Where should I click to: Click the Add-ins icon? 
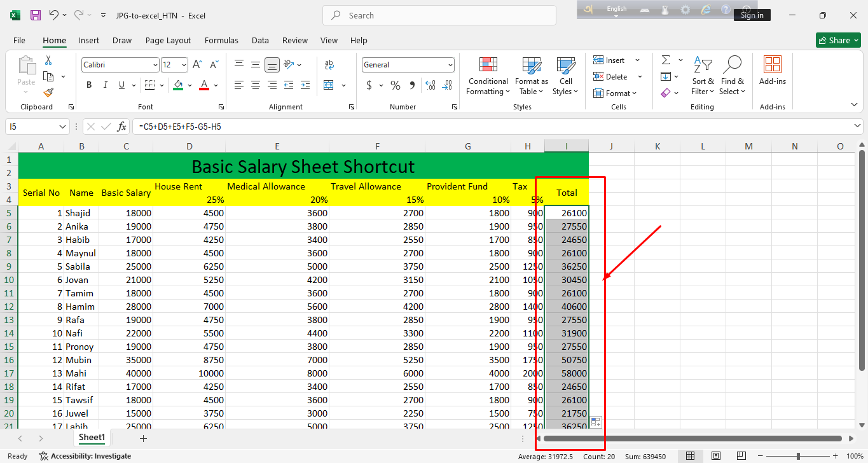tap(772, 71)
